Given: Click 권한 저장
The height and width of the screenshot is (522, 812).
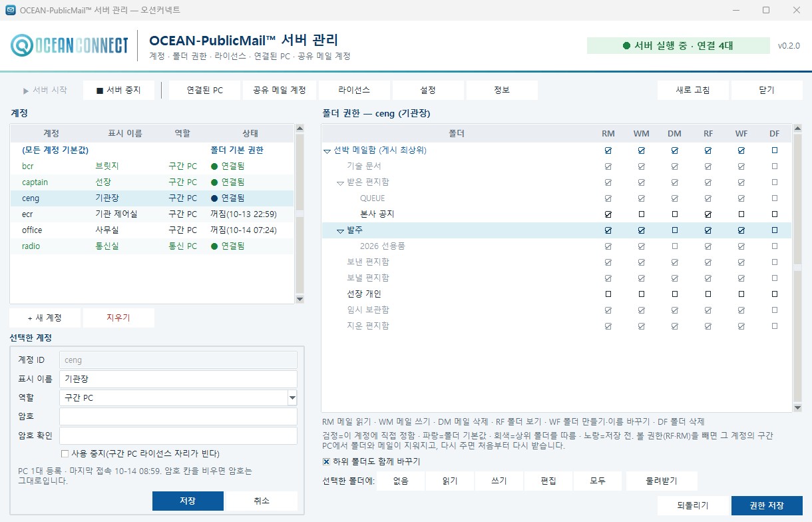Looking at the screenshot, I should click(x=767, y=505).
